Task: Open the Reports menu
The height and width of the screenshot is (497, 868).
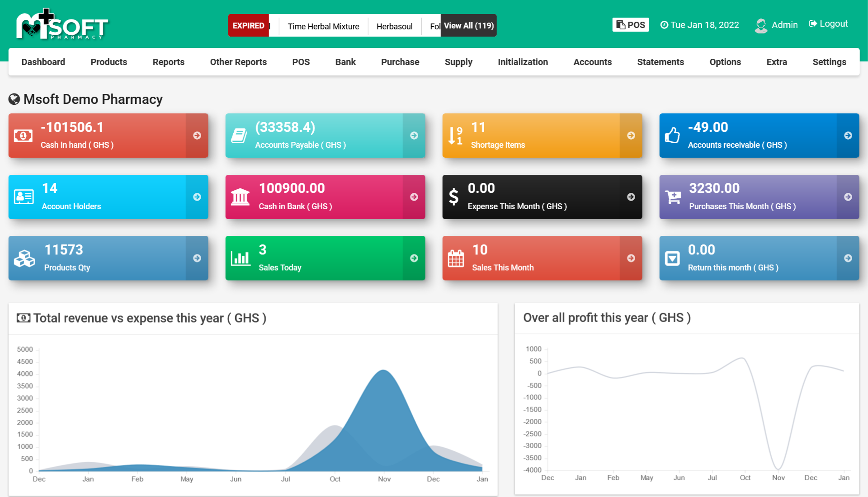Action: point(169,62)
